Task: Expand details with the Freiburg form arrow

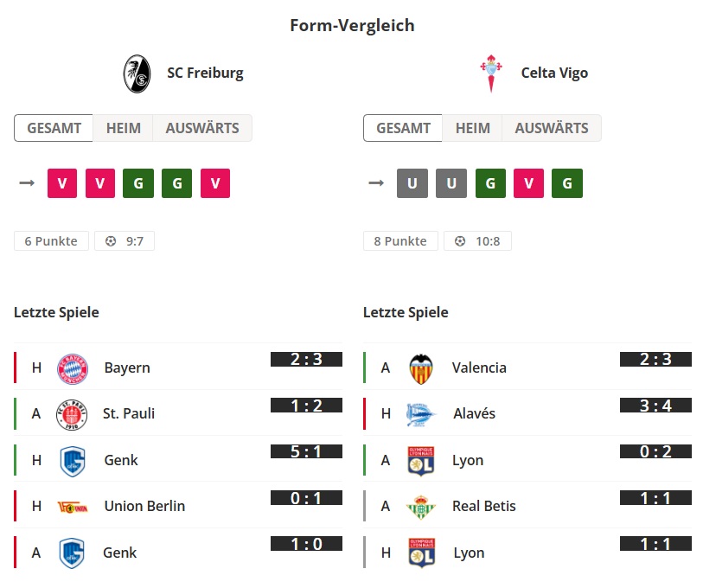Action: [26, 182]
